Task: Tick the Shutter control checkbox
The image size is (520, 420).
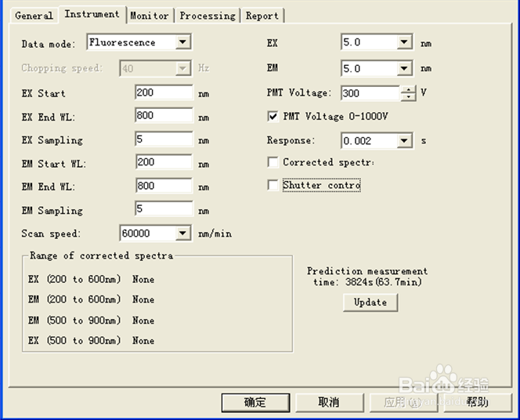Action: pyautogui.click(x=273, y=185)
